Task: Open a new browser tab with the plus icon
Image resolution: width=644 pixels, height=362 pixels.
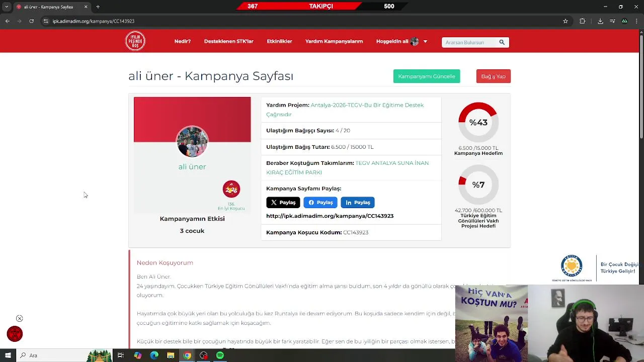Action: [x=98, y=7]
